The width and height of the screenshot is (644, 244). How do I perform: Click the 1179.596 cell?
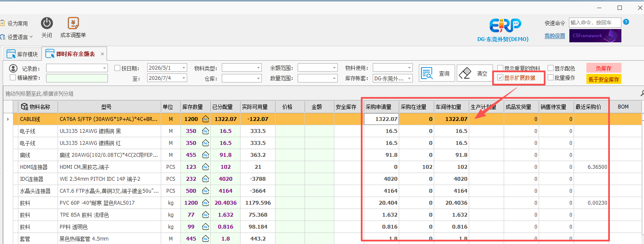[x=258, y=203]
